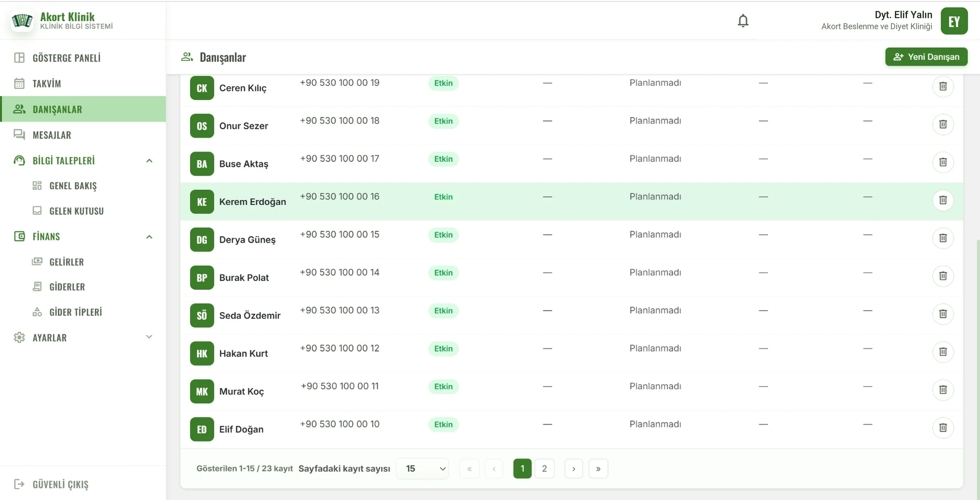Delete the Burak Polat row
The height and width of the screenshot is (500, 980).
pyautogui.click(x=943, y=276)
